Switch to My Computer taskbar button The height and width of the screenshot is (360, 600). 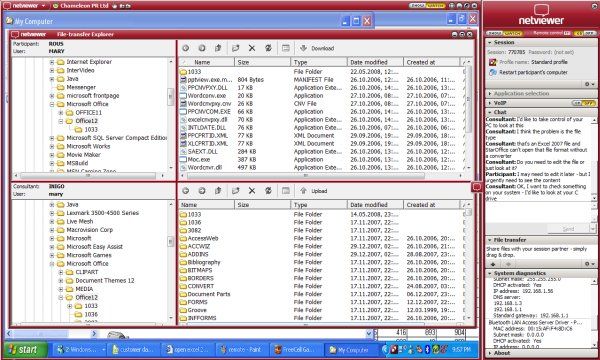click(x=350, y=350)
